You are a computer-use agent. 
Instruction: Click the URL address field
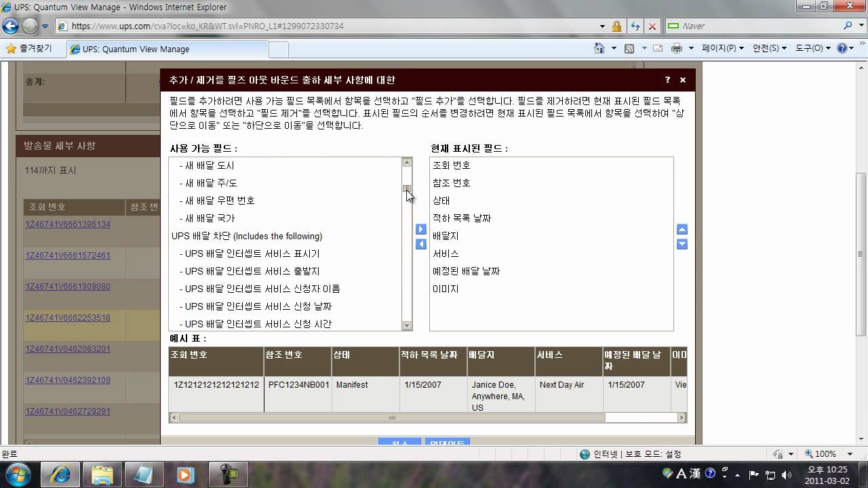pos(332,26)
